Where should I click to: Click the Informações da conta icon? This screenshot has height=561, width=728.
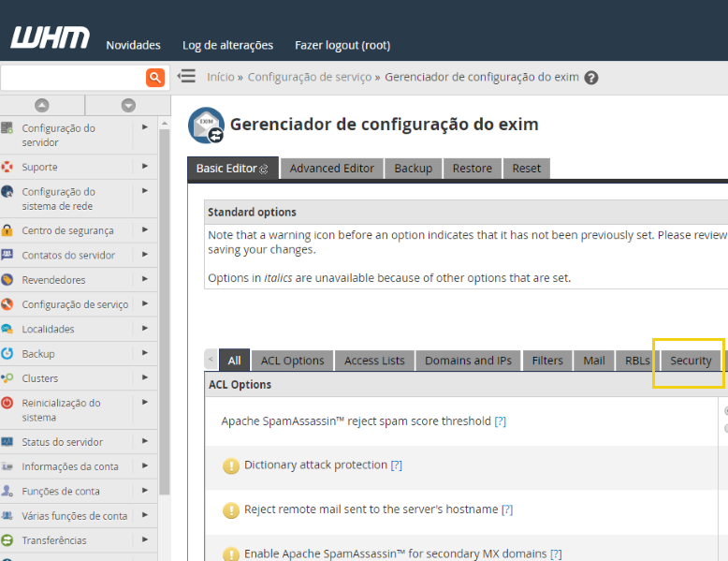point(7,466)
